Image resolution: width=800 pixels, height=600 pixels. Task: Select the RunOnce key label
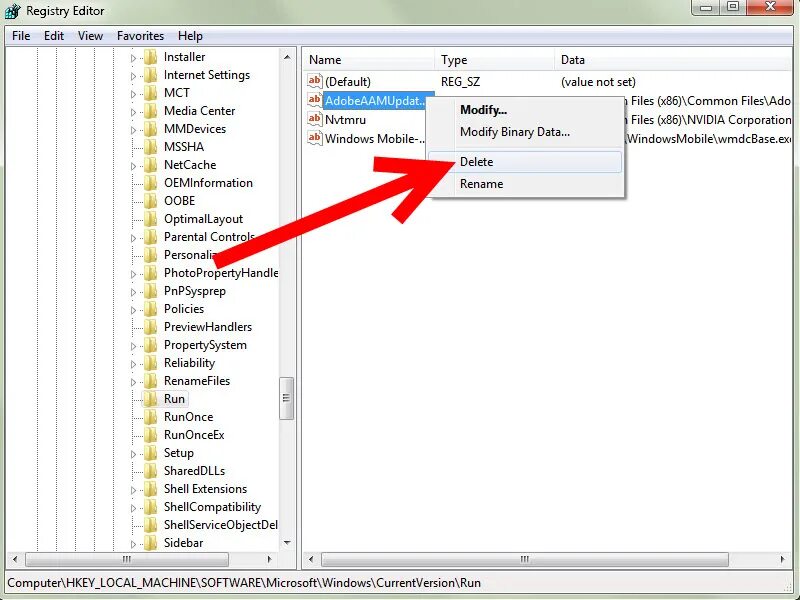(188, 417)
